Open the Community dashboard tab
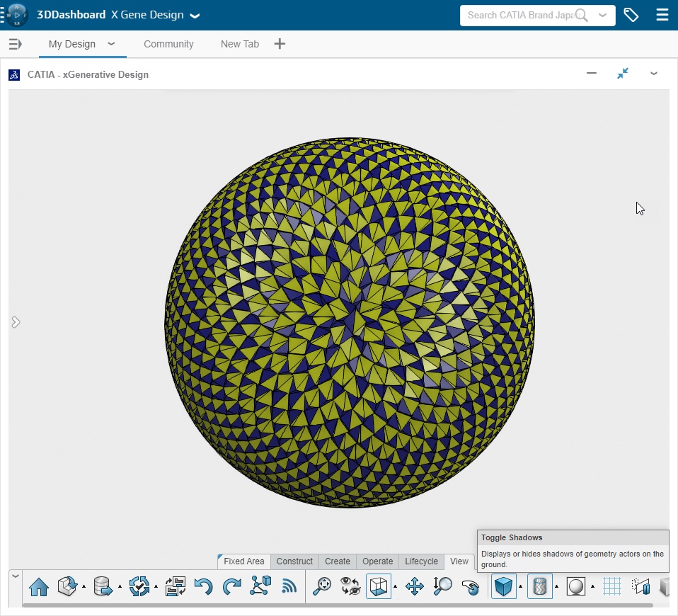Viewport: 678px width, 616px height. click(x=168, y=44)
